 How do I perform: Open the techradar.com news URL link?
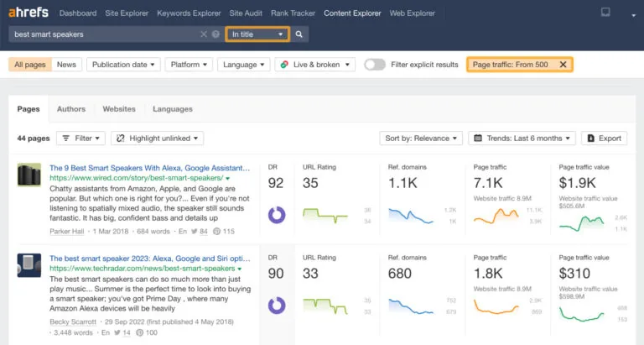coord(142,269)
